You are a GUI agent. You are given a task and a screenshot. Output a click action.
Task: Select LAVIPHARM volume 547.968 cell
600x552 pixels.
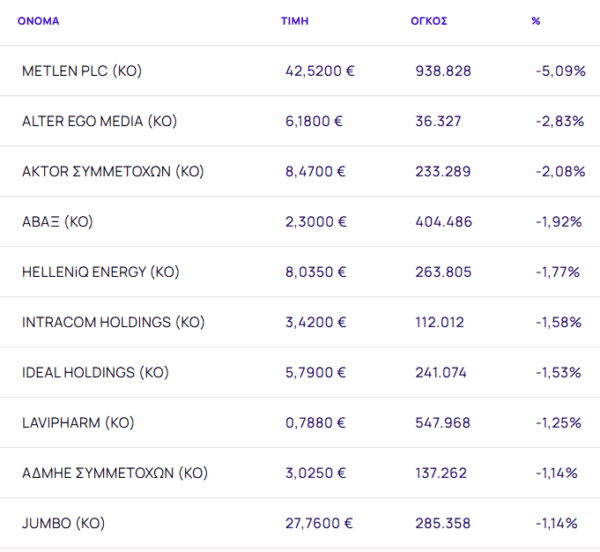443,423
